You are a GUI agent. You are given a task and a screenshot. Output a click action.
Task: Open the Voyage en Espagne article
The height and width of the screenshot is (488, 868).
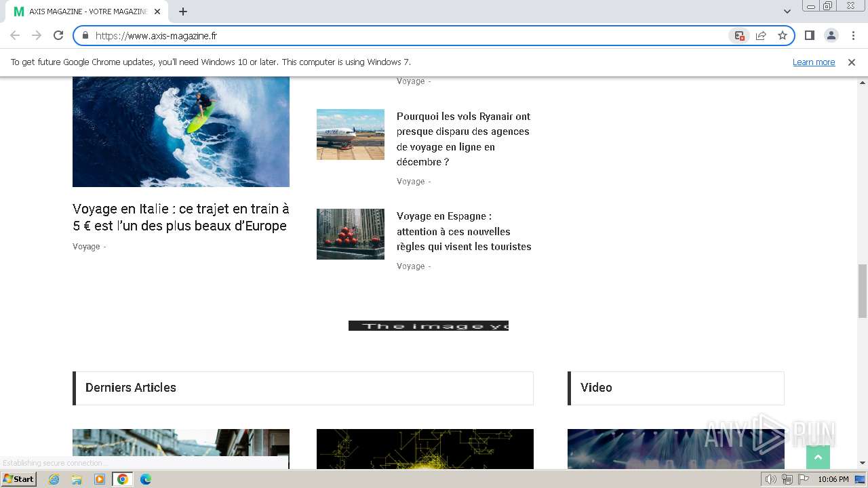coord(464,231)
